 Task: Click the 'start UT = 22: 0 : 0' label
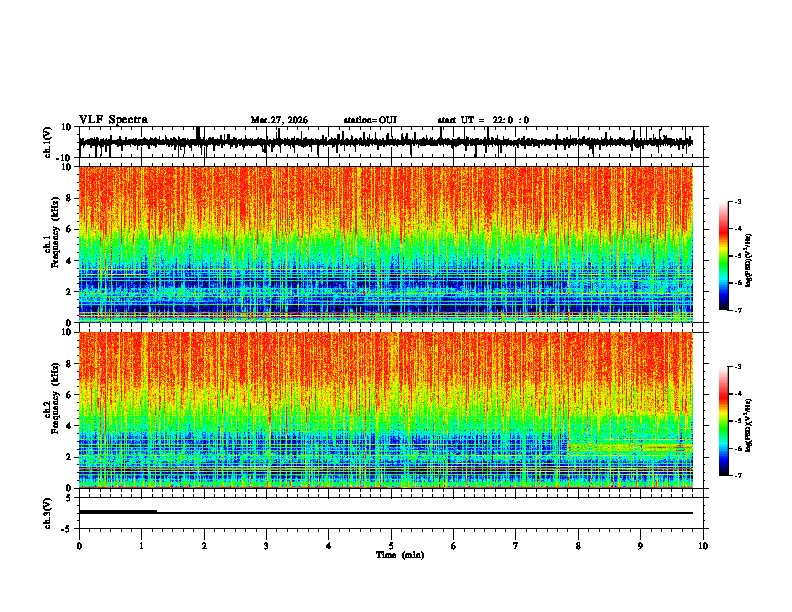pos(483,120)
